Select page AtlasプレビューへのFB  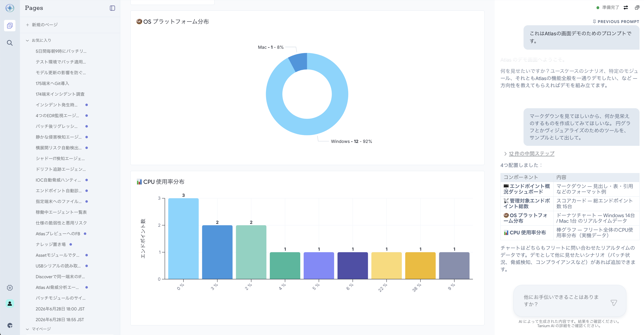click(x=58, y=234)
